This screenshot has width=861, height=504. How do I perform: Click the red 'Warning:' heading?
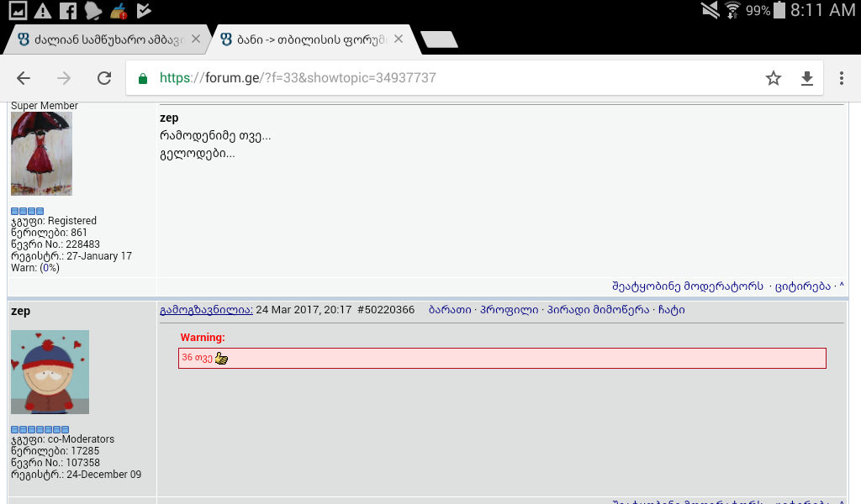(x=203, y=338)
